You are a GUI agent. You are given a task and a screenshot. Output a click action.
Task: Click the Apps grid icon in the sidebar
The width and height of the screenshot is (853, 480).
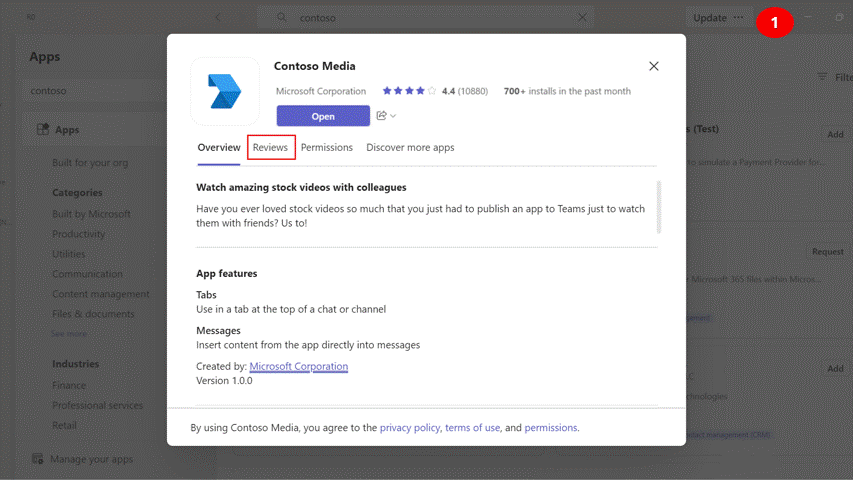(x=42, y=130)
